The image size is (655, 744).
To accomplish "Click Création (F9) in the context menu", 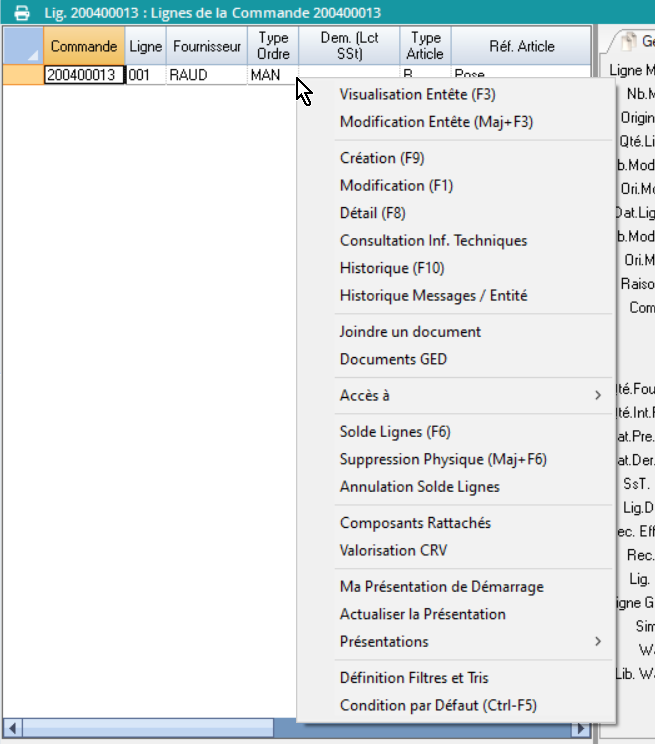I will pyautogui.click(x=382, y=158).
